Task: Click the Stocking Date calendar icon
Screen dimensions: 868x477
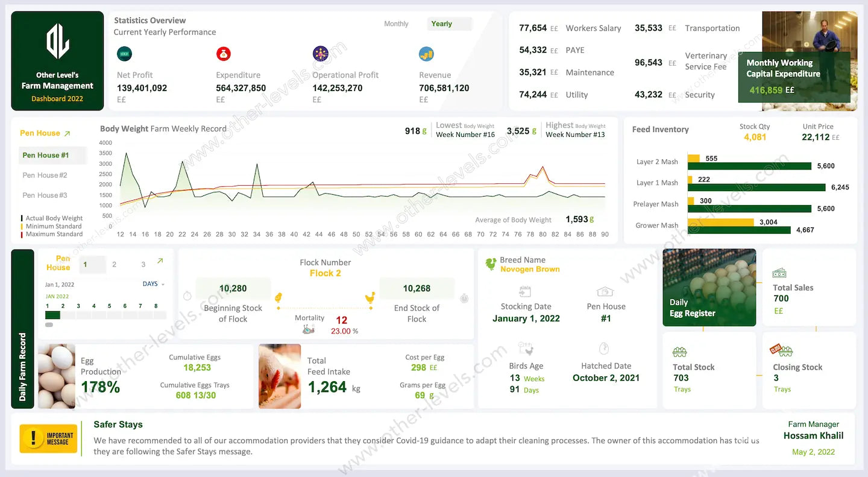Action: [x=525, y=292]
